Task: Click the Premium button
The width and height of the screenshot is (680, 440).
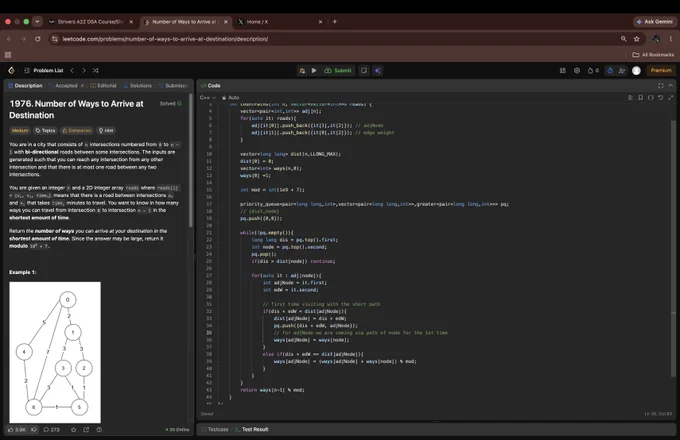Action: pos(661,70)
